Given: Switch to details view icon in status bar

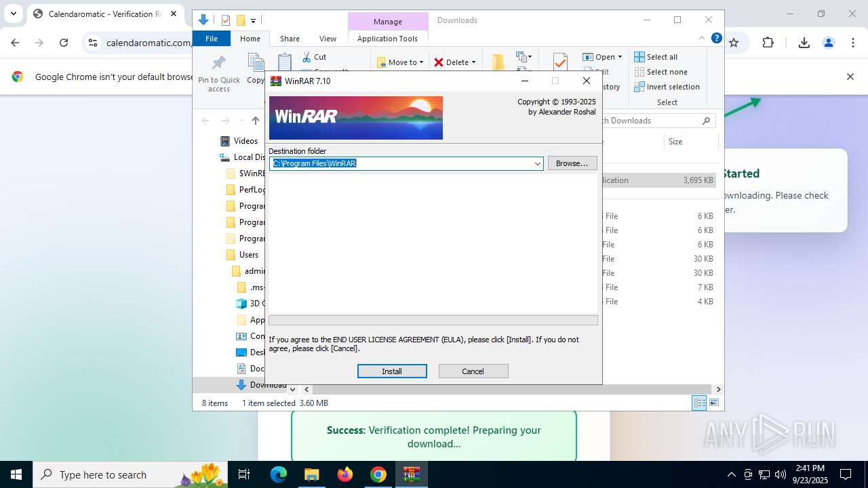Looking at the screenshot, I should point(699,403).
